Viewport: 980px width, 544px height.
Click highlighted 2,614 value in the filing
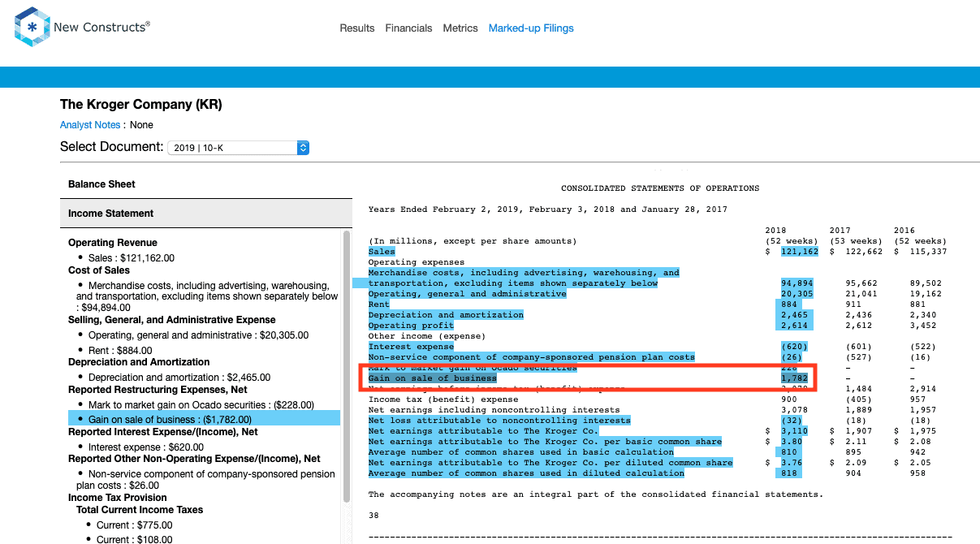pyautogui.click(x=797, y=326)
